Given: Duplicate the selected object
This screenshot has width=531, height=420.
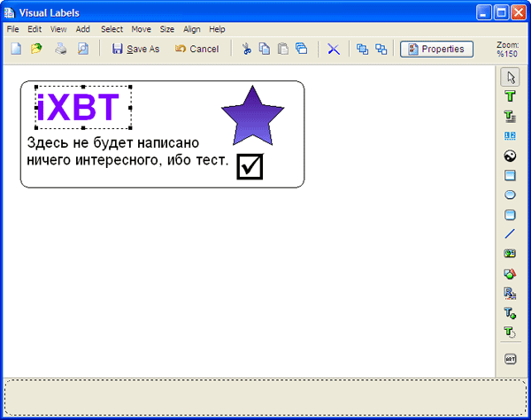Looking at the screenshot, I should (302, 49).
